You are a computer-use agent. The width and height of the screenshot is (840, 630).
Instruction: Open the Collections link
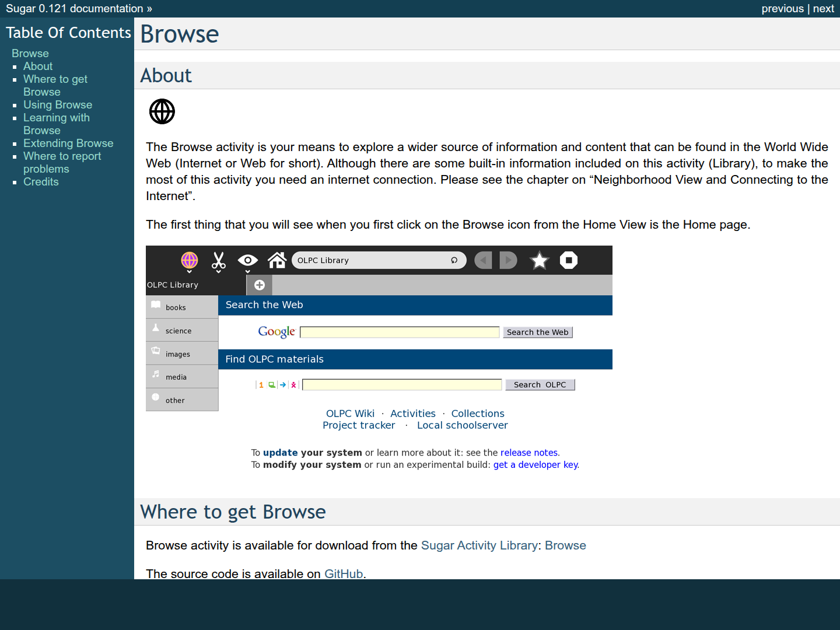point(478,414)
